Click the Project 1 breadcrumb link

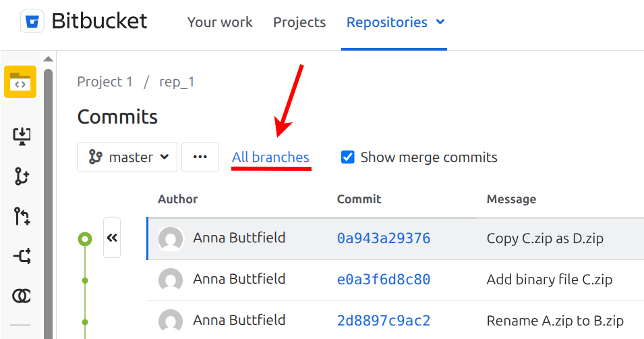click(105, 82)
